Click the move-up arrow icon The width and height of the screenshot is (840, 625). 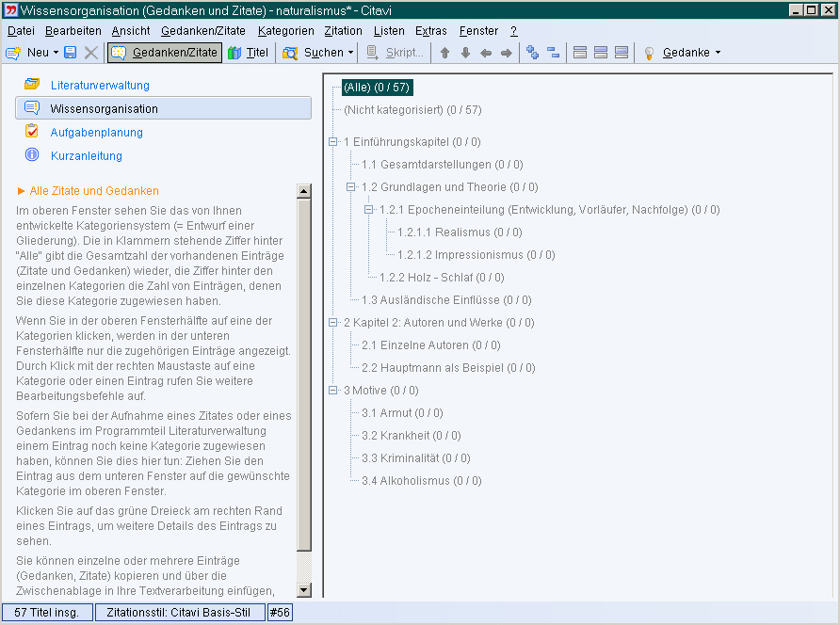[445, 53]
